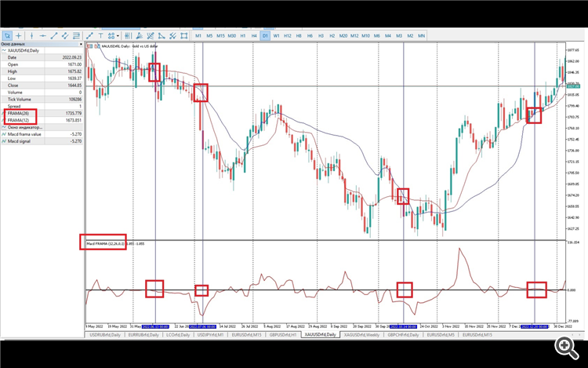This screenshot has width=588, height=368.
Task: Switch chart to M5 timeframe
Action: click(209, 35)
